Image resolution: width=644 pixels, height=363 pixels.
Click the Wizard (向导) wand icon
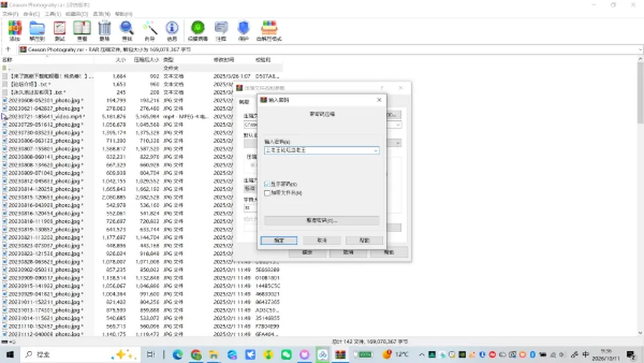150,31
